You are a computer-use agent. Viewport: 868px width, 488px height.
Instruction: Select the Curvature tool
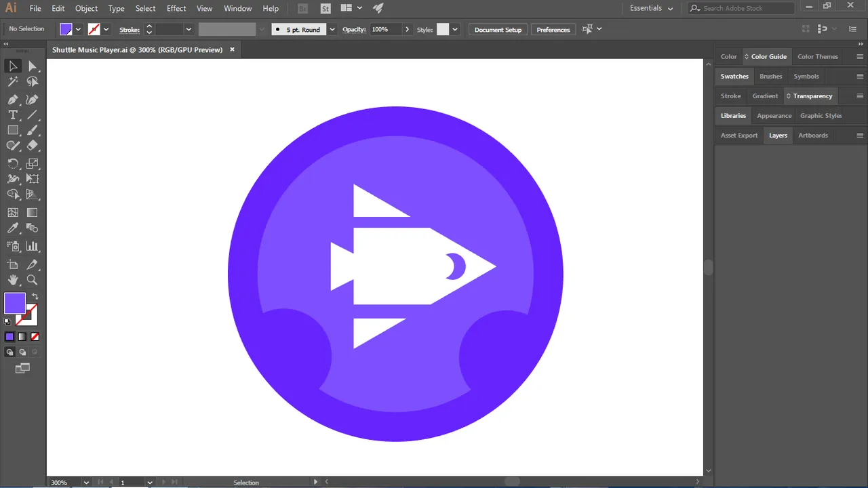pos(32,99)
